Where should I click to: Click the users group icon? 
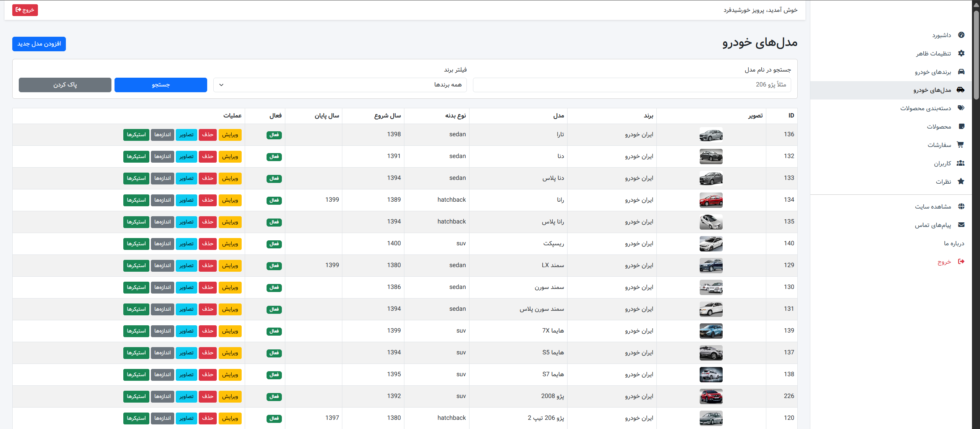tap(960, 163)
